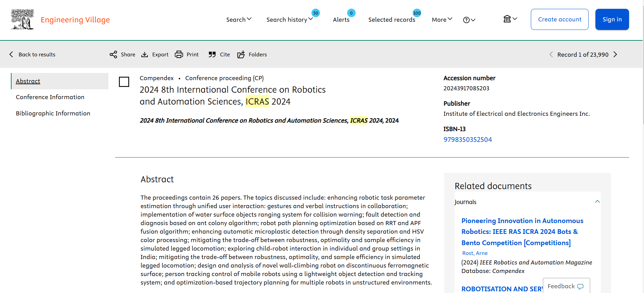
Task: Select the record checkbox beside the title
Action: pos(124,82)
